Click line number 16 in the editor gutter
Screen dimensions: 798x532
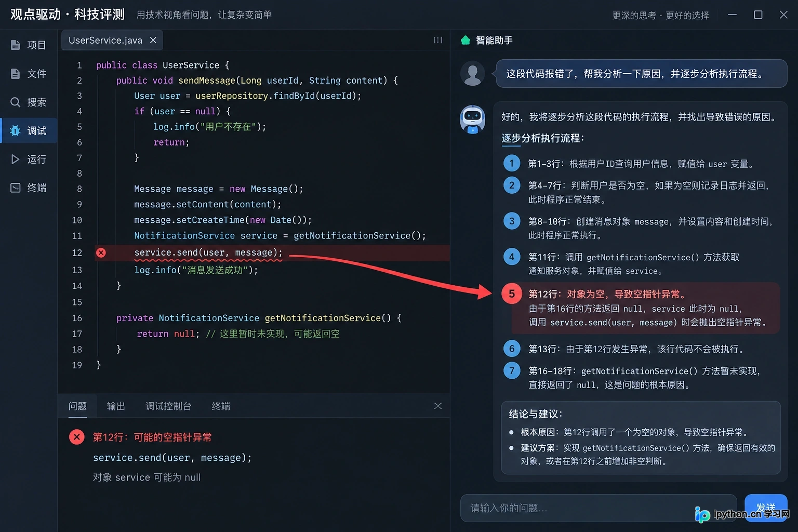pyautogui.click(x=77, y=318)
